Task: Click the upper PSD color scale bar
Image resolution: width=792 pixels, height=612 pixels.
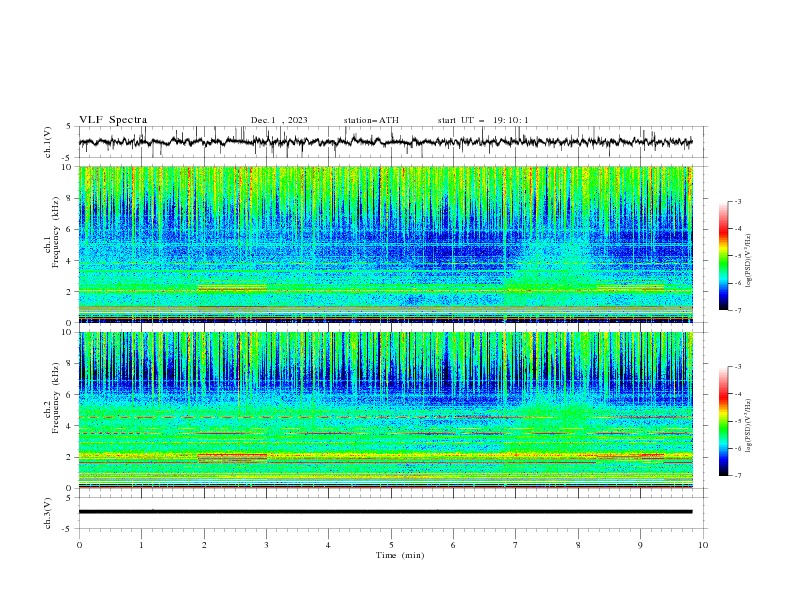Action: coord(724,256)
